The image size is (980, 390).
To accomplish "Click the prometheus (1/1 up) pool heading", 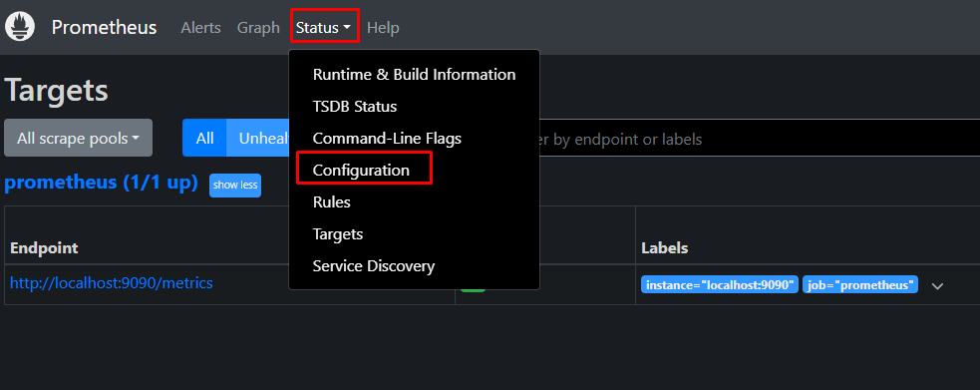I will (102, 183).
